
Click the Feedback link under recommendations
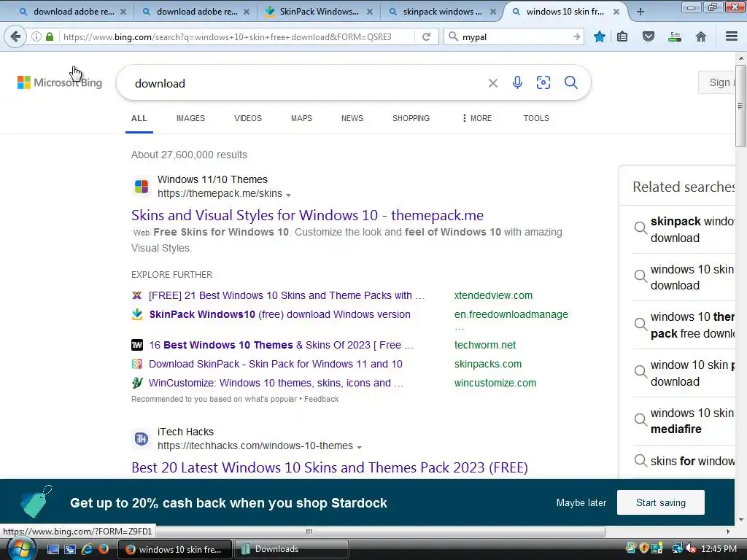tap(322, 399)
